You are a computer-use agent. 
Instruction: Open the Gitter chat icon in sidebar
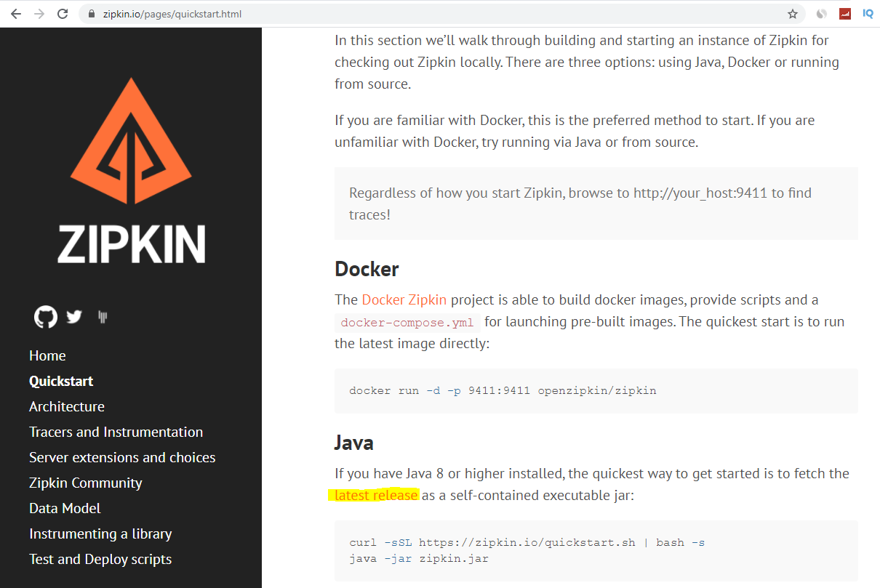point(103,317)
